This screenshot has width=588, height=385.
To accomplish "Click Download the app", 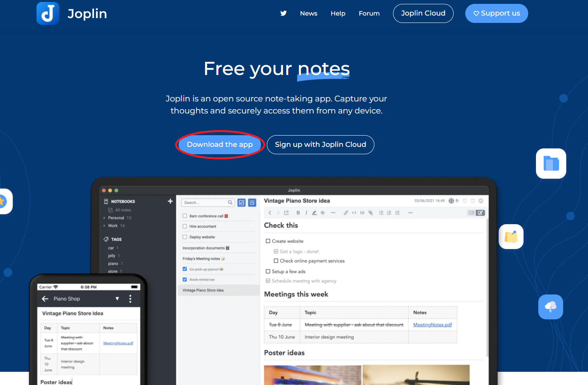I will tap(220, 145).
